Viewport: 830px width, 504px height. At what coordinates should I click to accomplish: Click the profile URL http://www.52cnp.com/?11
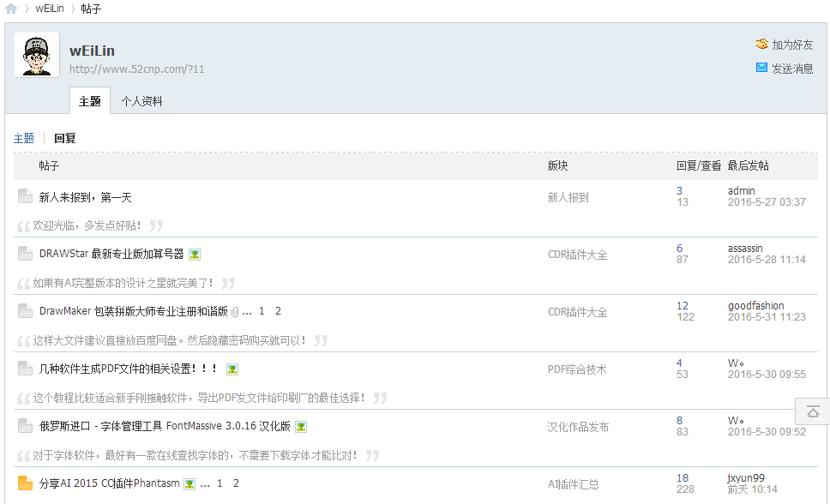pos(136,69)
